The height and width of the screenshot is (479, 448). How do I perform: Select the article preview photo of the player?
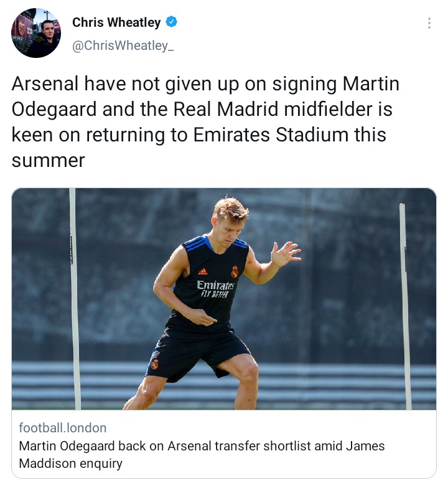click(x=224, y=299)
